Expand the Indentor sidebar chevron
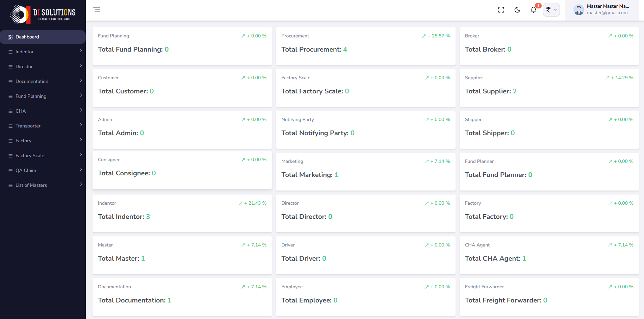 81,51
